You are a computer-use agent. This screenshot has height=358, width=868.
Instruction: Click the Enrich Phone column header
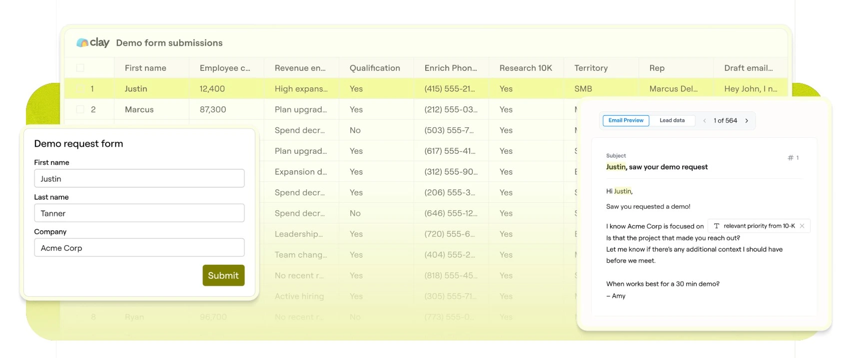pos(451,68)
